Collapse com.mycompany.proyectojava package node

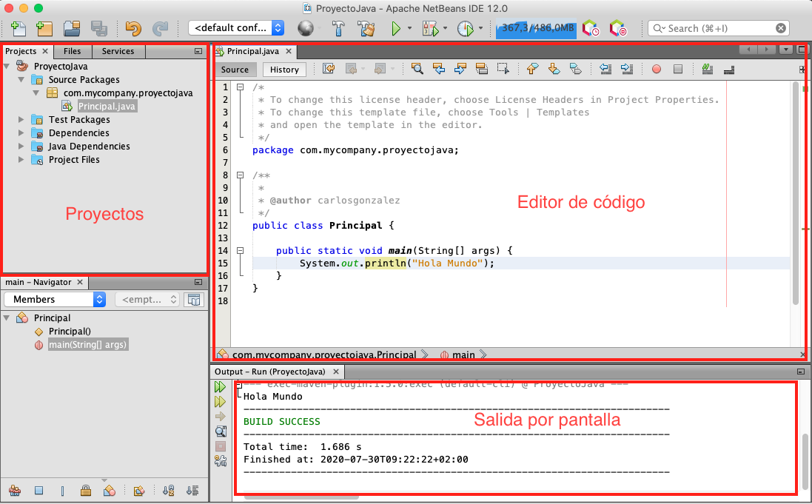36,93
